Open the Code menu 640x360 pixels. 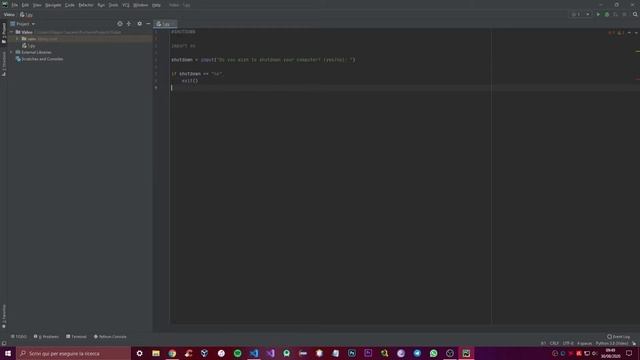tap(70, 5)
